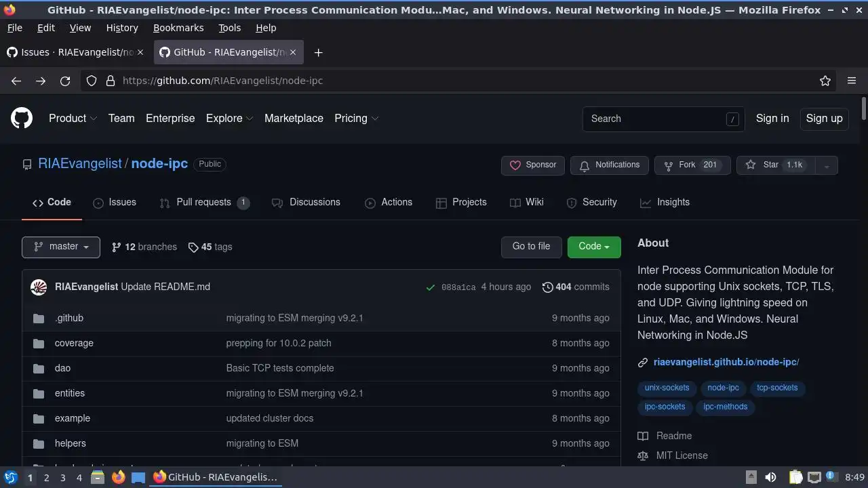
Task: Click the start menu icon in taskbar
Action: [11, 477]
